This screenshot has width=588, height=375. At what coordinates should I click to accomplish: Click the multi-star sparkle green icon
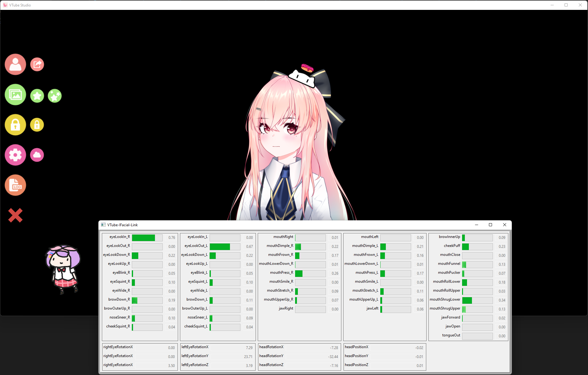55,96
